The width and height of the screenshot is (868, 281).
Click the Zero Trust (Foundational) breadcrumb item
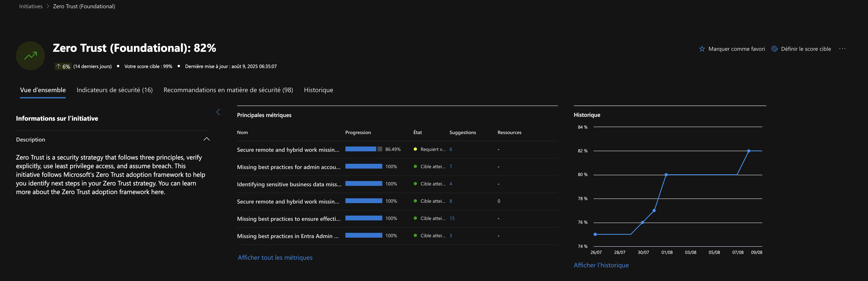(x=84, y=6)
